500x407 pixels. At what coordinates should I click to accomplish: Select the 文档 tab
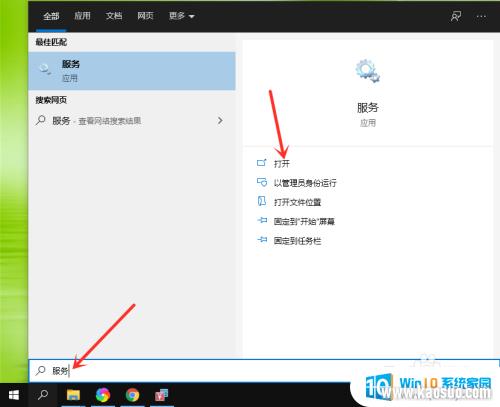[114, 16]
